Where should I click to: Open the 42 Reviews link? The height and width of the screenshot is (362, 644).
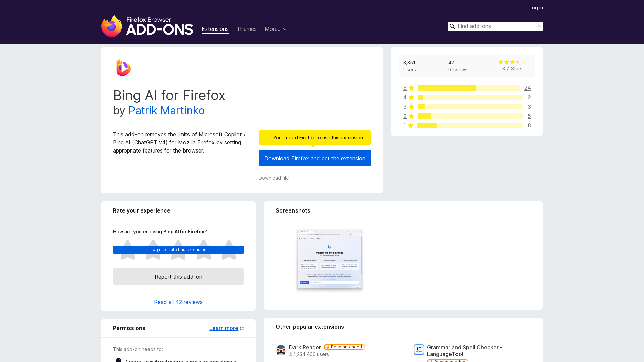pyautogui.click(x=458, y=66)
